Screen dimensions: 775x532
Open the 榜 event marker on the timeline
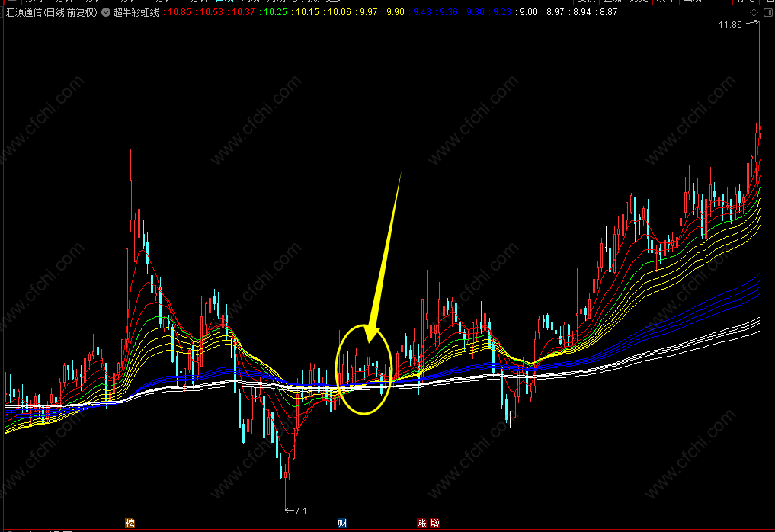(130, 523)
